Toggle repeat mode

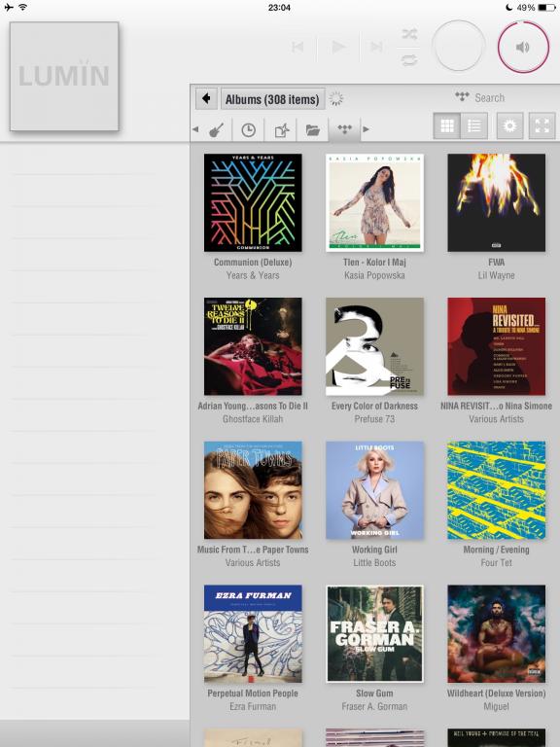click(409, 60)
